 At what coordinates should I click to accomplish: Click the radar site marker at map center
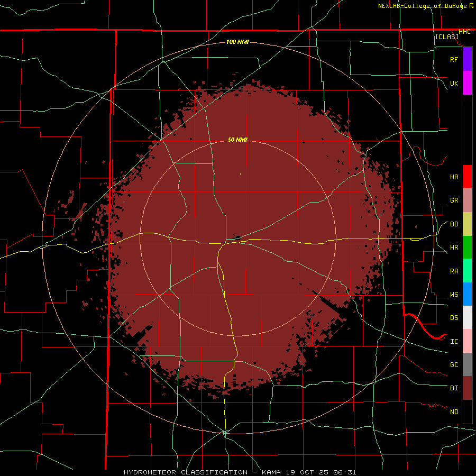(237, 238)
